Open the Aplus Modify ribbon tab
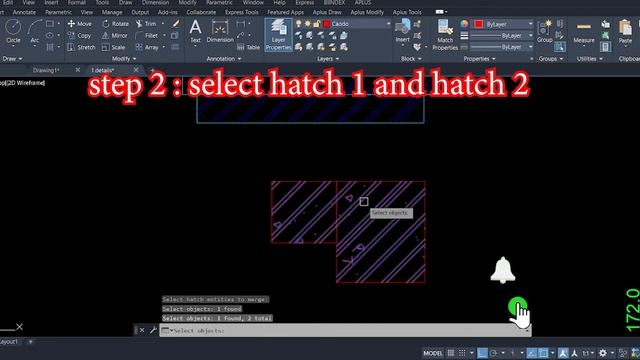Viewport: 640px width, 360px height. (367, 12)
